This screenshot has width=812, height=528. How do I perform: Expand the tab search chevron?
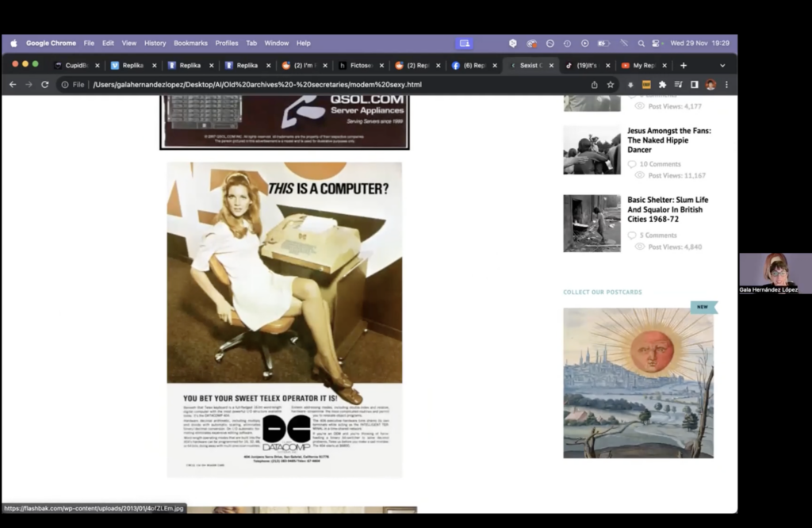click(x=722, y=66)
